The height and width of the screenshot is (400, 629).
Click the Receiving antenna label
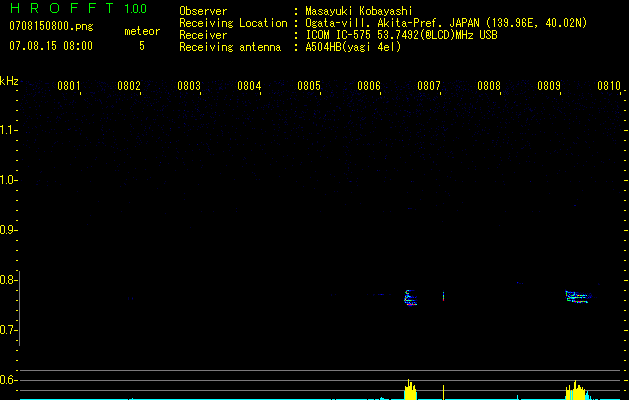click(x=230, y=47)
